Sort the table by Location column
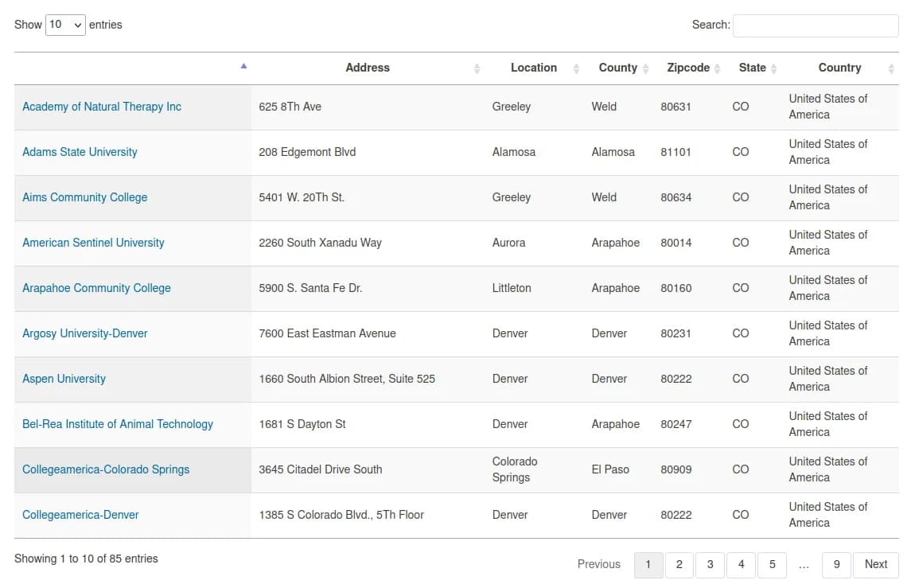Screen dimensions: 915x588 533,68
